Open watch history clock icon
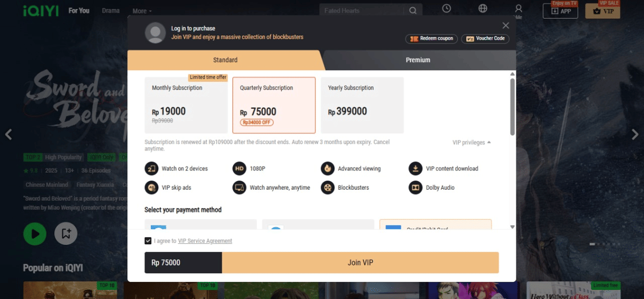644x299 pixels. point(447,9)
